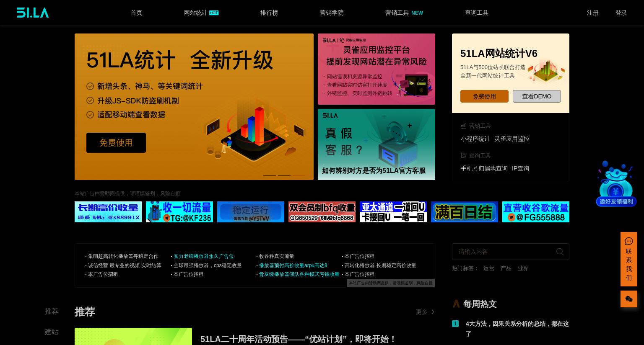
Task: Click the 51.LA logo
Action: [x=33, y=13]
